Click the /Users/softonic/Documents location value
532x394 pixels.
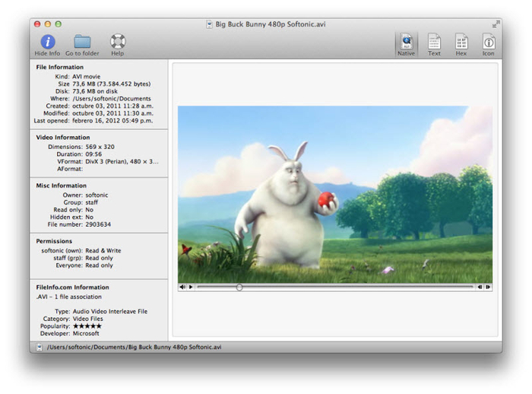click(111, 98)
